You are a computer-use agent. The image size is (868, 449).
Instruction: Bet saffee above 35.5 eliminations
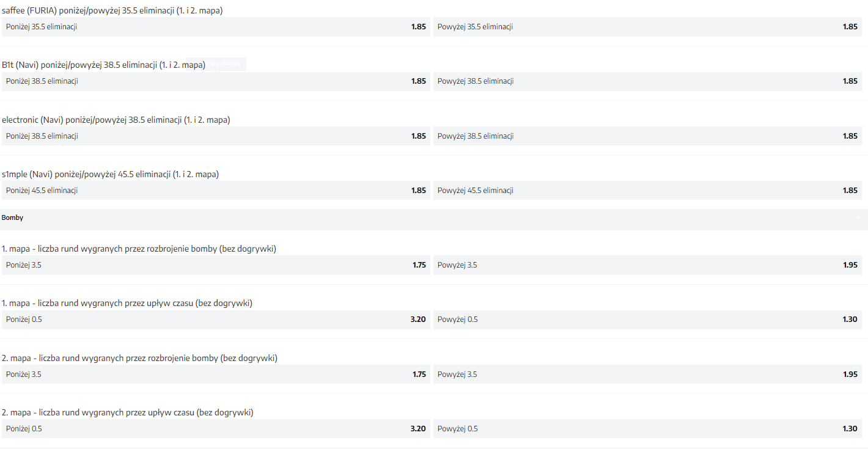click(x=647, y=27)
